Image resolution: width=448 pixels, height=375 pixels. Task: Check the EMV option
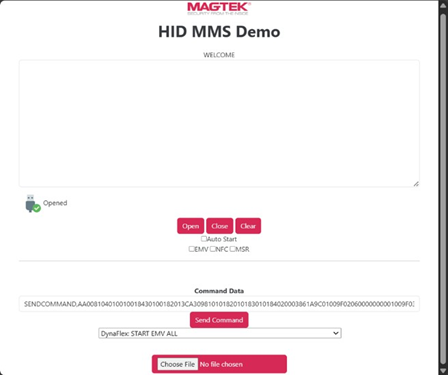(191, 249)
